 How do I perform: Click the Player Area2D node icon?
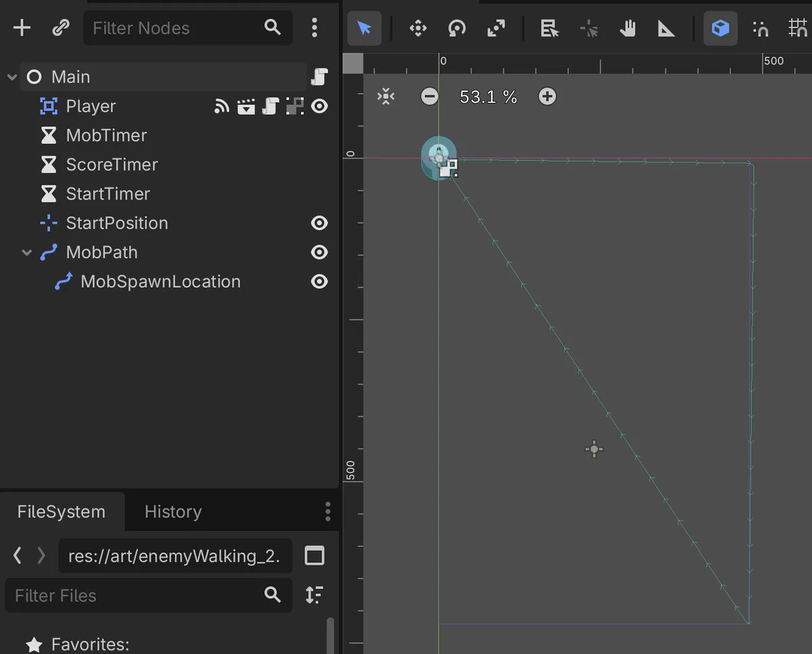tap(49, 106)
